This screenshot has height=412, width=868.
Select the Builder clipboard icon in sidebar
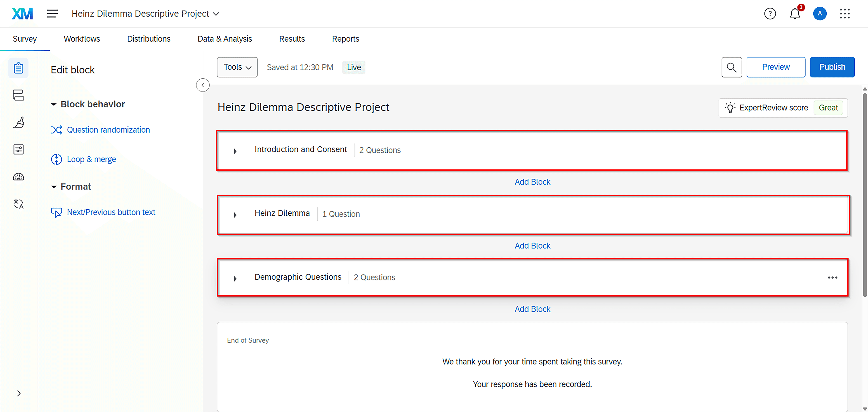pyautogui.click(x=19, y=68)
